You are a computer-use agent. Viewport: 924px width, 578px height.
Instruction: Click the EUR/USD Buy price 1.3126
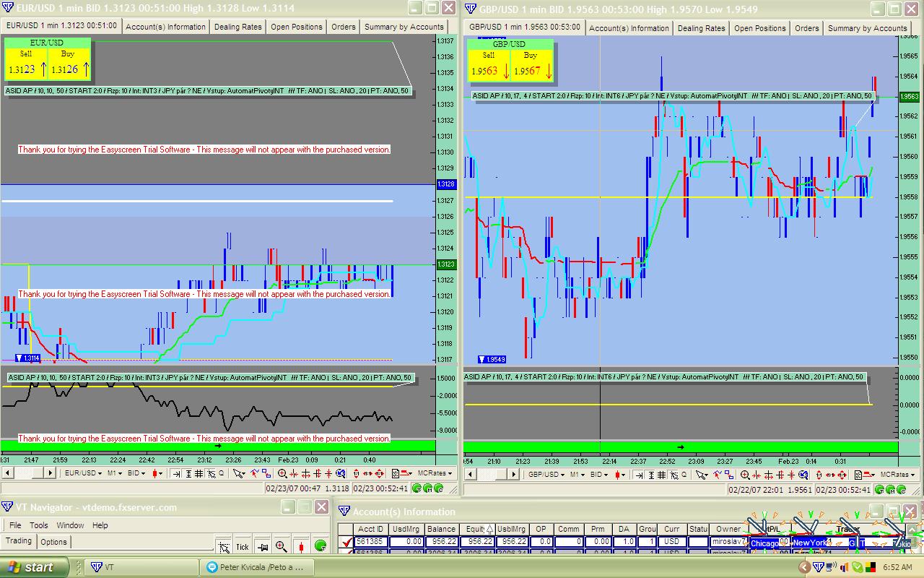(65, 69)
